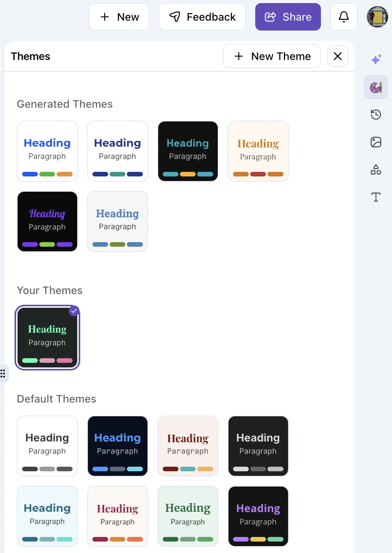Open the shapes panel icon
Screen dimensions: 392x553
coord(376,170)
